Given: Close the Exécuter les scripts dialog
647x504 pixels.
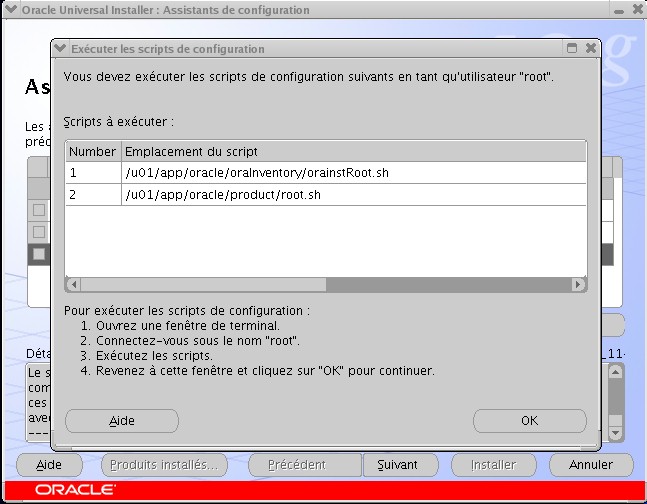Looking at the screenshot, I should pos(591,48).
